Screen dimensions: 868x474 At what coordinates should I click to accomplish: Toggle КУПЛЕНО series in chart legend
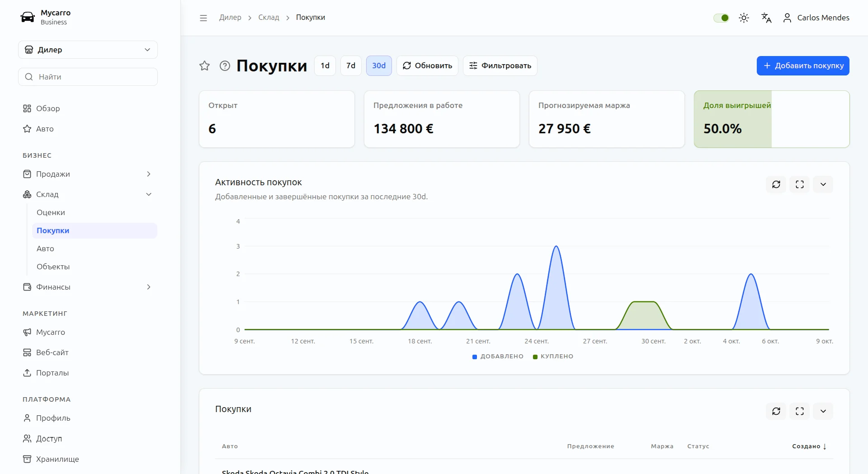(x=553, y=357)
